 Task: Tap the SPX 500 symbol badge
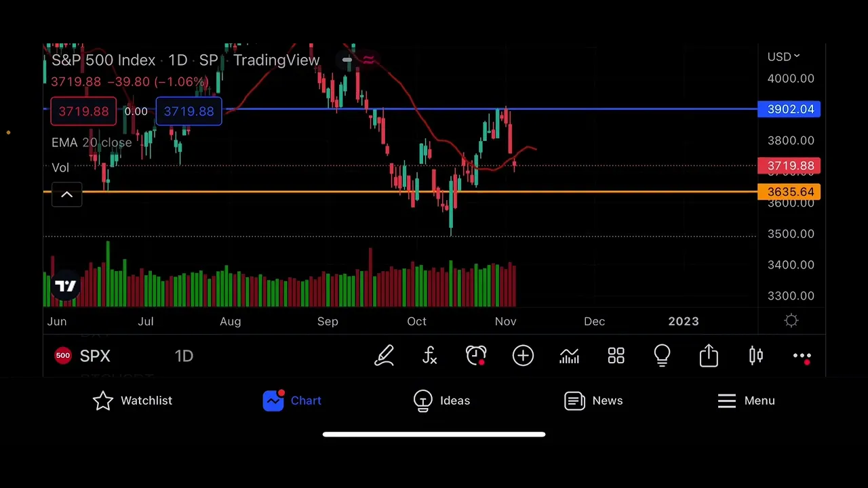tap(62, 356)
